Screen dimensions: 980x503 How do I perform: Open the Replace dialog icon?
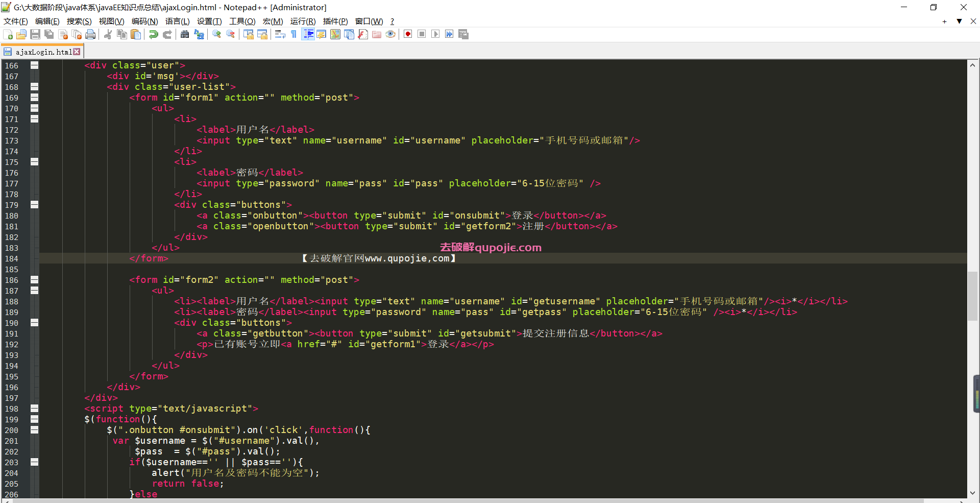(x=199, y=34)
